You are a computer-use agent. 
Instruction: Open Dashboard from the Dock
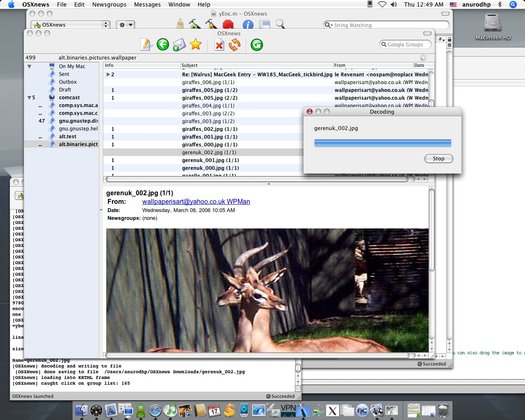pyautogui.click(x=96, y=410)
